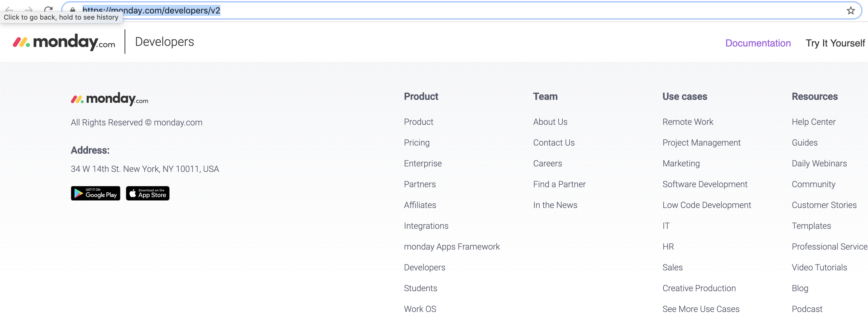Open the Try It Yourself nav item
868x334 pixels.
click(x=835, y=43)
